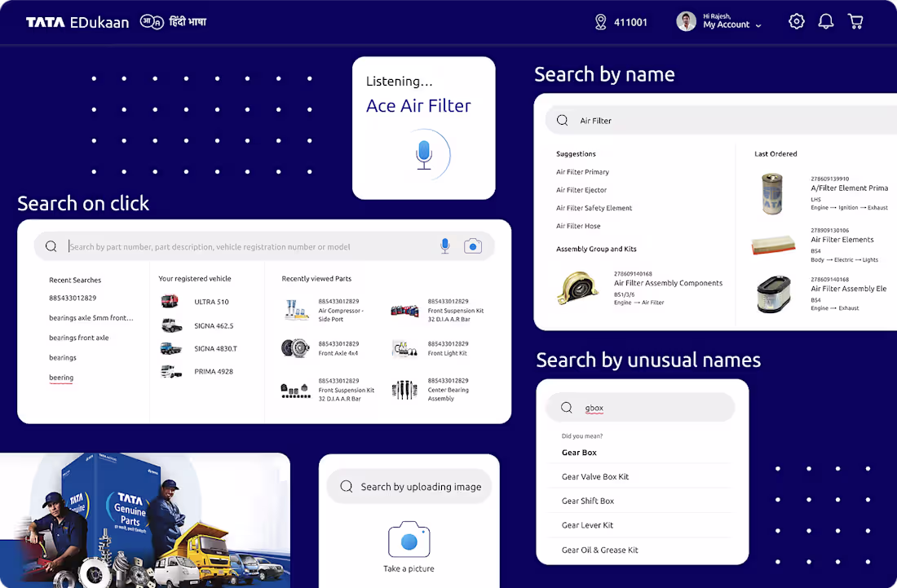This screenshot has width=897, height=588.
Task: Select recent search bearings axle 5mm front
Action: tap(91, 317)
